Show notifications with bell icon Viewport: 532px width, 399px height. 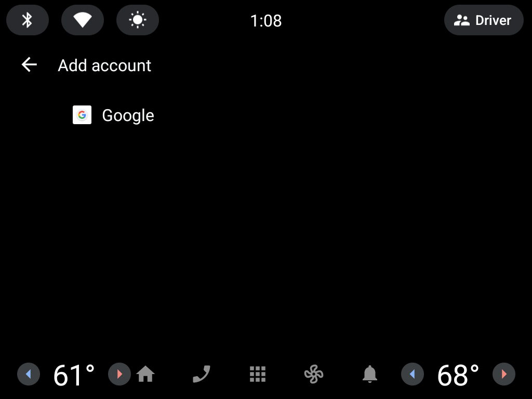[x=370, y=374]
